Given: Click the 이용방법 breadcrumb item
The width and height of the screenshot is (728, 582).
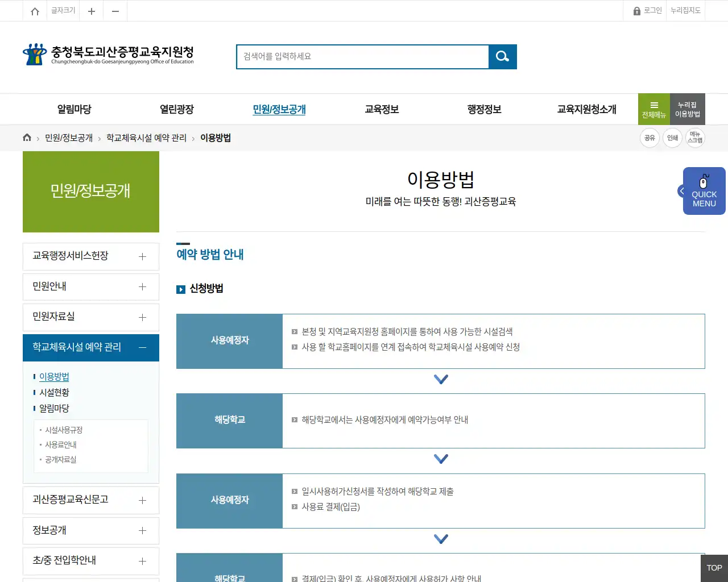Looking at the screenshot, I should (x=216, y=138).
